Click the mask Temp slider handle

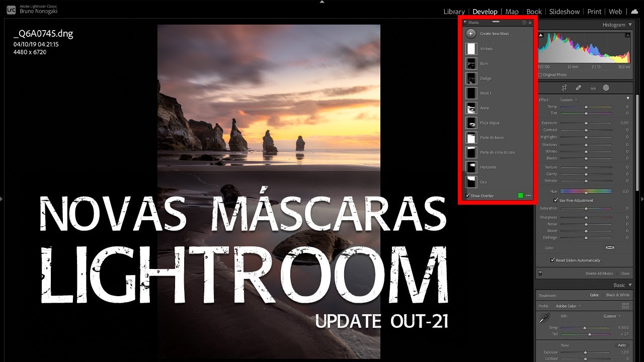click(x=586, y=107)
